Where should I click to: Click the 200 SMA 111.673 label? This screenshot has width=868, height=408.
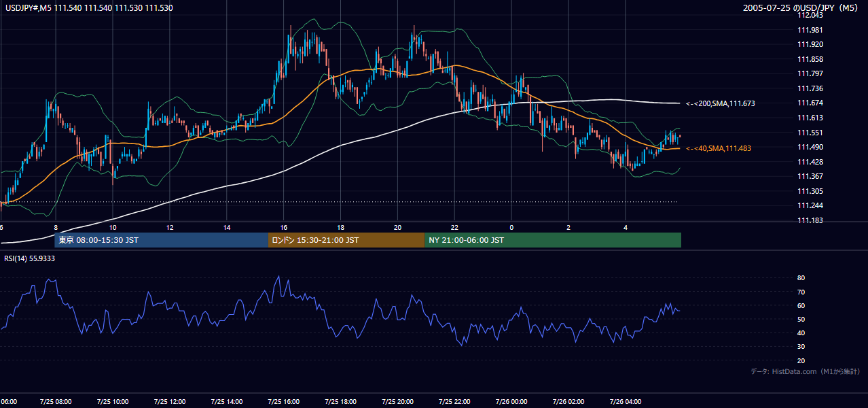pos(721,103)
